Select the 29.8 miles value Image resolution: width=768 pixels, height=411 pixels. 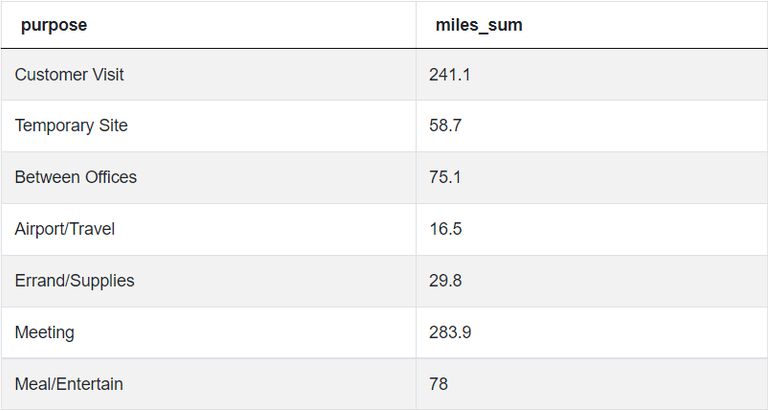[x=445, y=281]
